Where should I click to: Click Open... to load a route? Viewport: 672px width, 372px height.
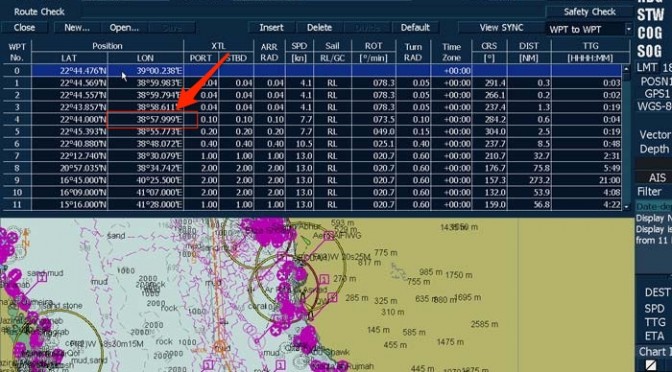pyautogui.click(x=124, y=28)
